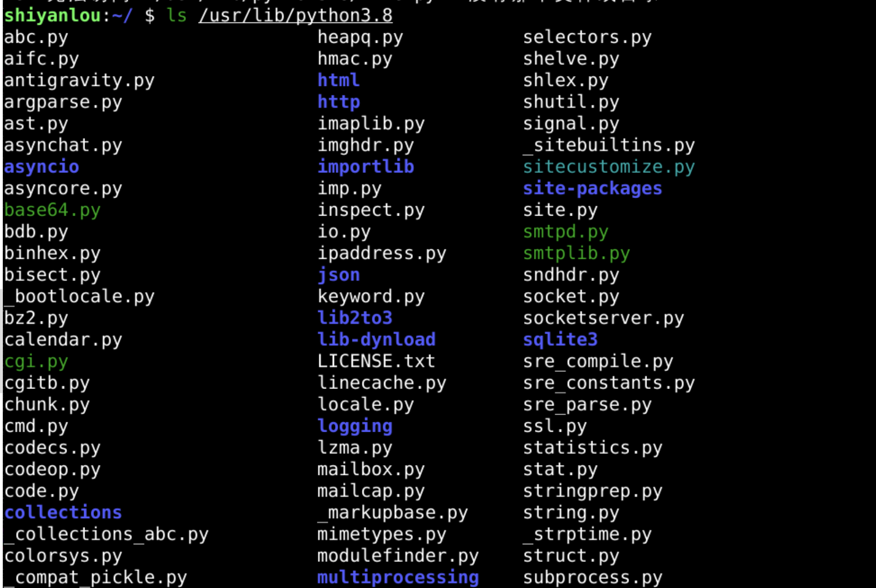
Task: Click the asyncio directory name
Action: [41, 167]
